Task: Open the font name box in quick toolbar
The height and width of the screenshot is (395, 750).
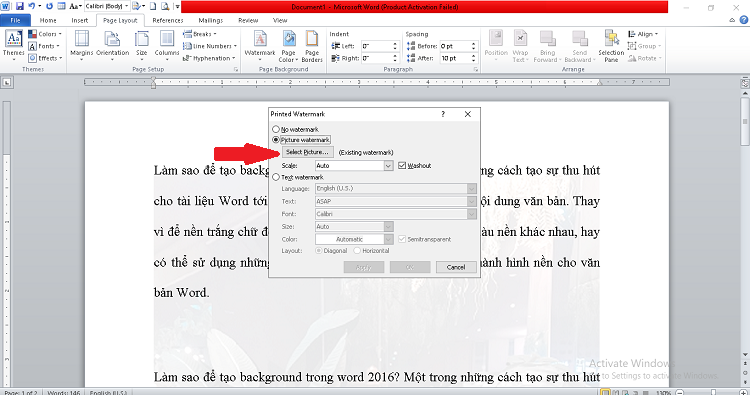Action: (x=107, y=6)
